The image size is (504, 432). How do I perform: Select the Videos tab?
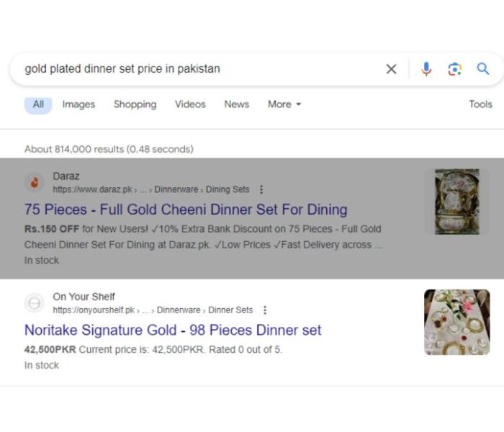[x=190, y=104]
